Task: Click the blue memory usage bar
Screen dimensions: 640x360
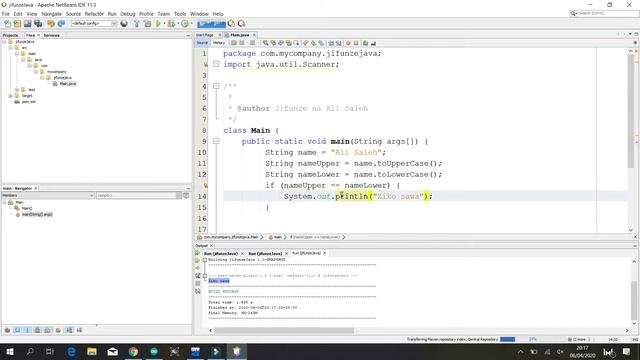Action: pos(211,24)
